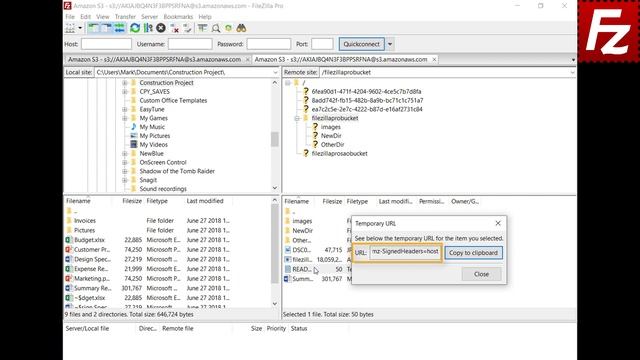Screen dimensions: 640x360
Task: Disconnect from the current server
Action: coord(175,28)
